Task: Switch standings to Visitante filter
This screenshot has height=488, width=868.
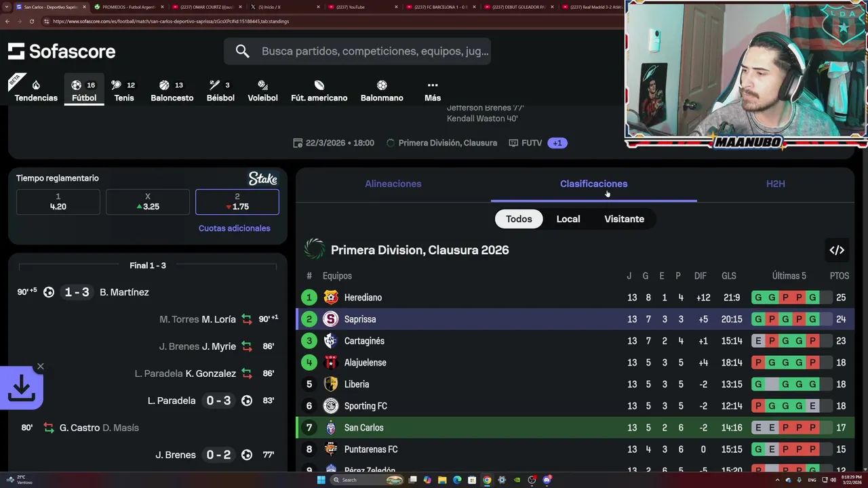Action: pyautogui.click(x=624, y=219)
